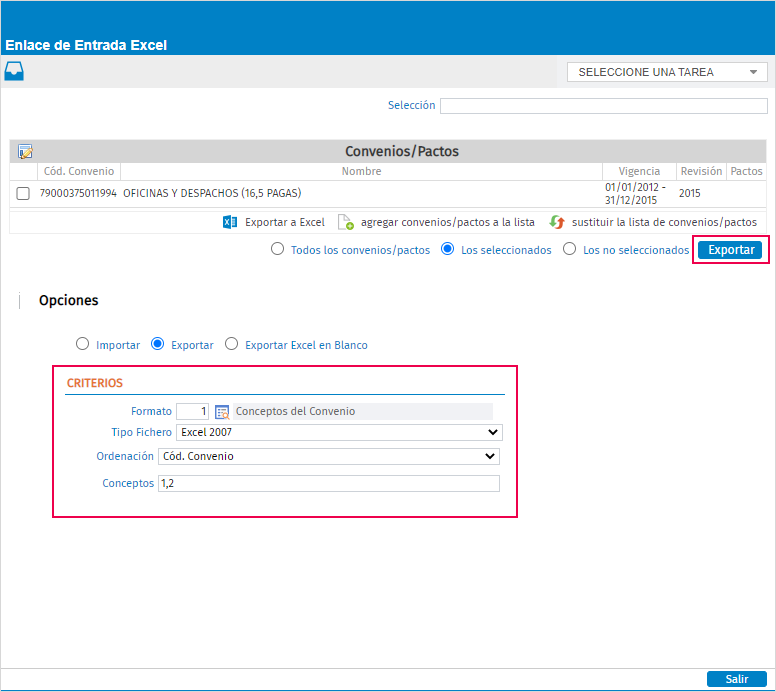Click the inbox tray icon in toolbar
The height and width of the screenshot is (692, 776).
click(14, 71)
